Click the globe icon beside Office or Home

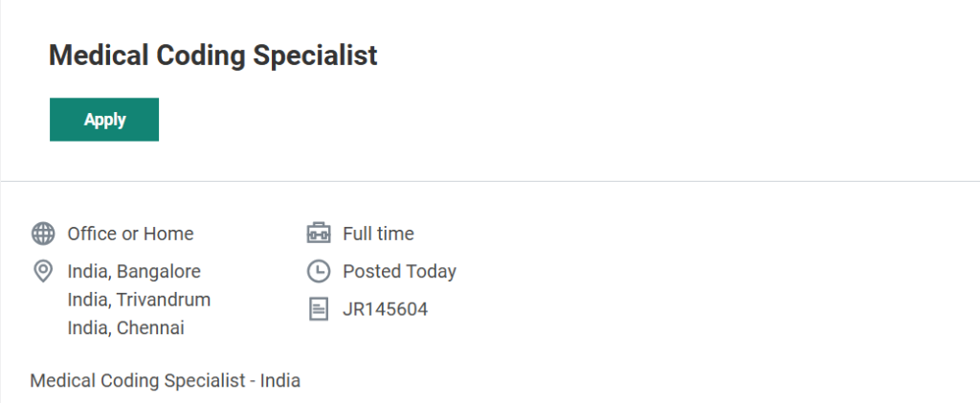click(43, 234)
